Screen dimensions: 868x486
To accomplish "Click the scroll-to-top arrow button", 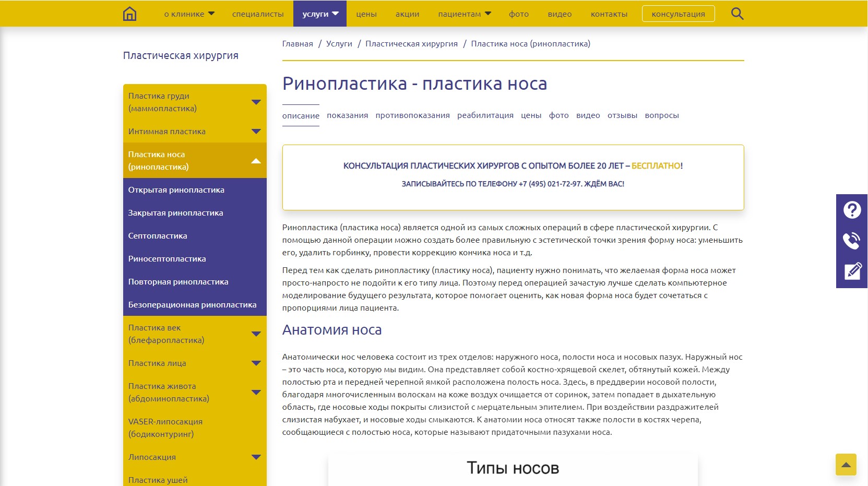I will [846, 465].
